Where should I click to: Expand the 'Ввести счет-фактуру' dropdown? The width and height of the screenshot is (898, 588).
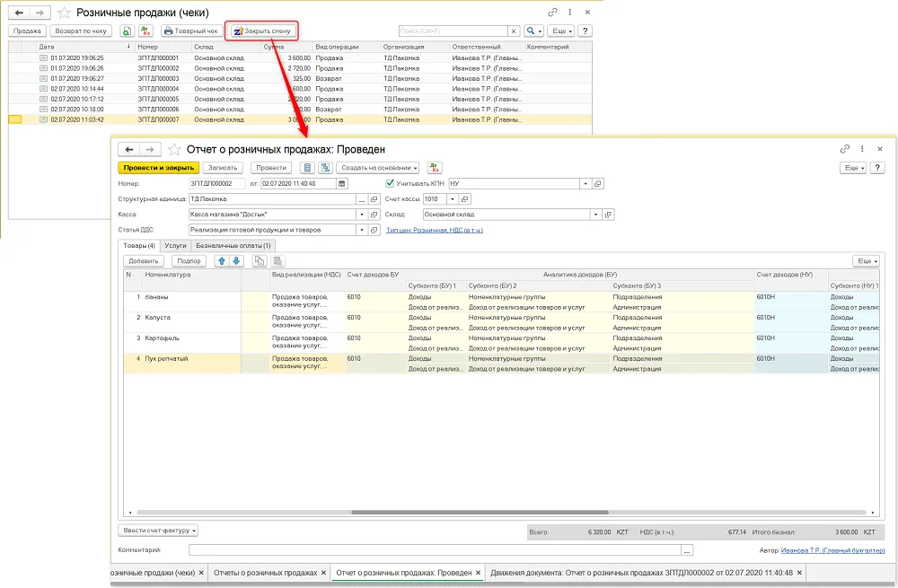point(158,531)
